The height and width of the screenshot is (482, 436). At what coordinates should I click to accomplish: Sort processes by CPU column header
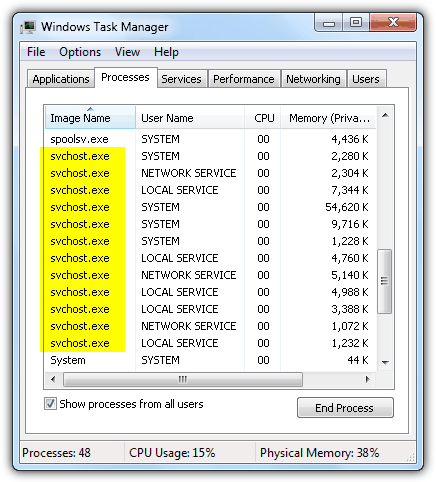point(263,118)
